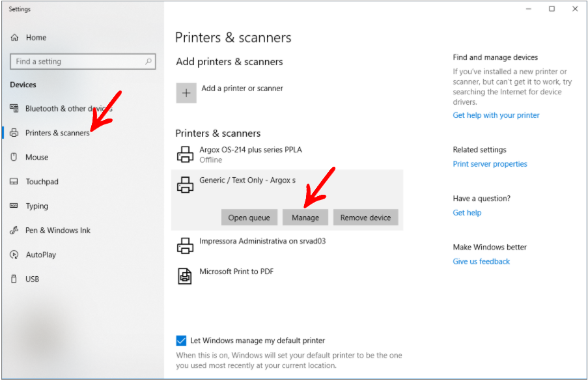Click the Touchpad sidebar icon
This screenshot has width=588, height=381.
click(x=14, y=182)
